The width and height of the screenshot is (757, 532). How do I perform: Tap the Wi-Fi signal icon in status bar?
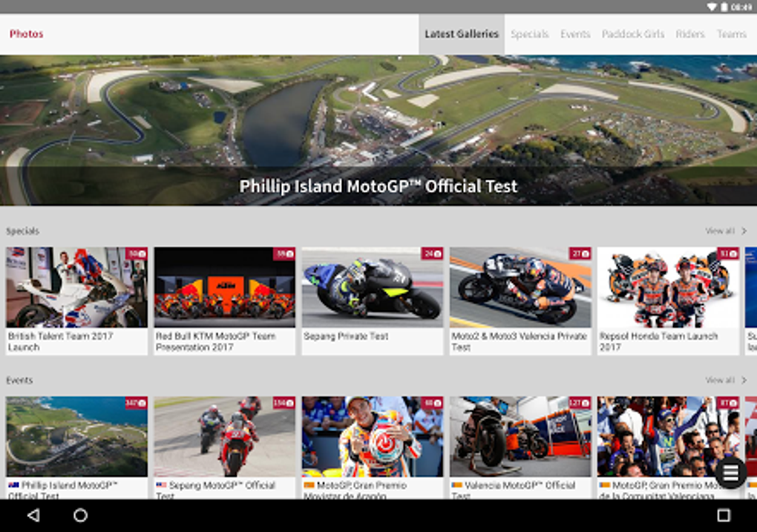click(x=712, y=7)
